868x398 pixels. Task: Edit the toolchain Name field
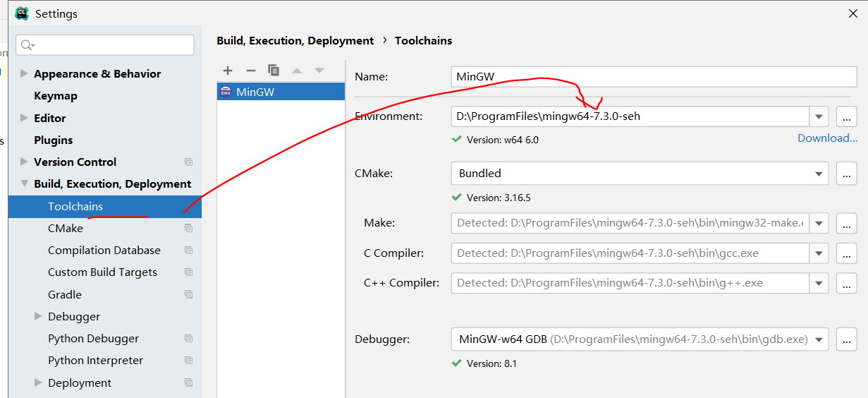click(654, 77)
